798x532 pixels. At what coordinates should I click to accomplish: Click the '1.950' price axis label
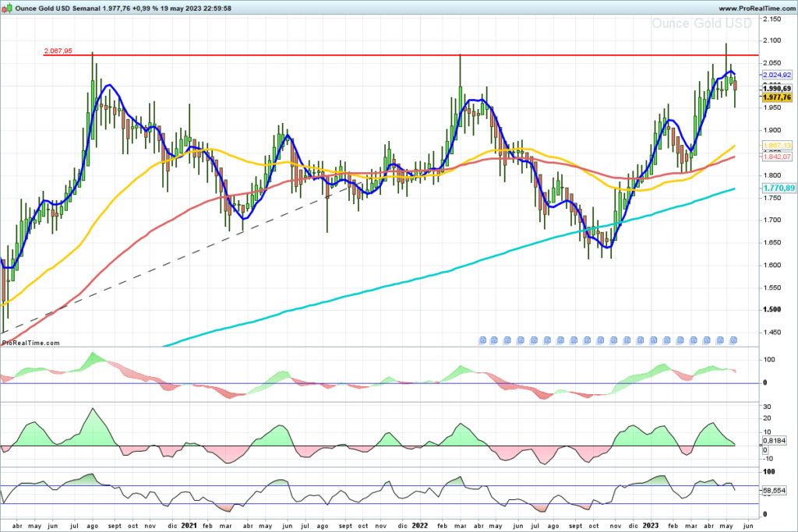[772, 107]
